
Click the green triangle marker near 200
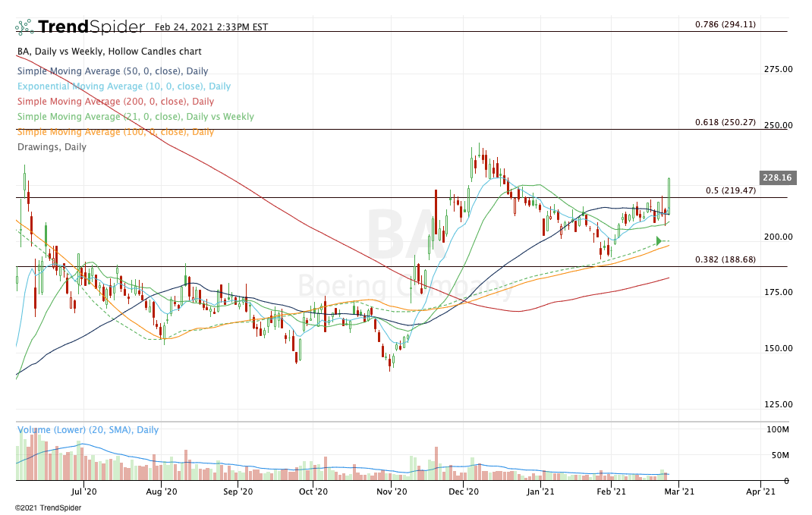pyautogui.click(x=659, y=240)
